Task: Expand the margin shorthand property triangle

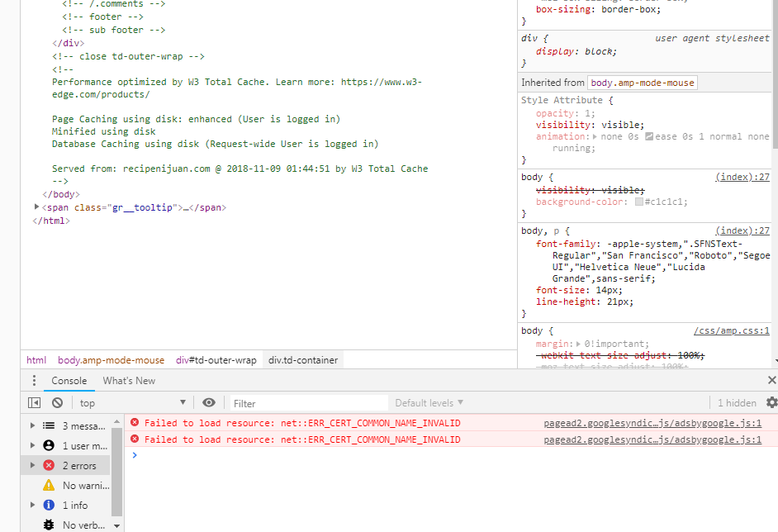Action: pos(578,344)
